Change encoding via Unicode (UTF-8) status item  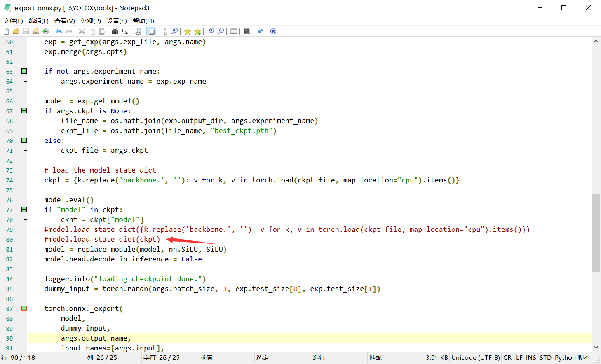(x=476, y=357)
